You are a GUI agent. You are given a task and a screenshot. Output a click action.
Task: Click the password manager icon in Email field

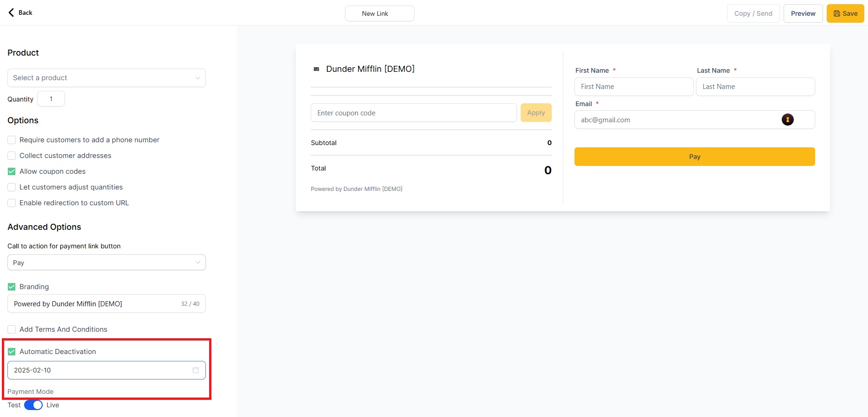[787, 120]
